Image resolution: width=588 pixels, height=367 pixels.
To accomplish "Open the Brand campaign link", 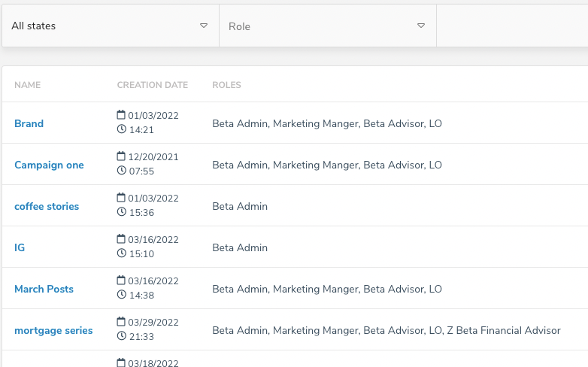I will (x=29, y=123).
